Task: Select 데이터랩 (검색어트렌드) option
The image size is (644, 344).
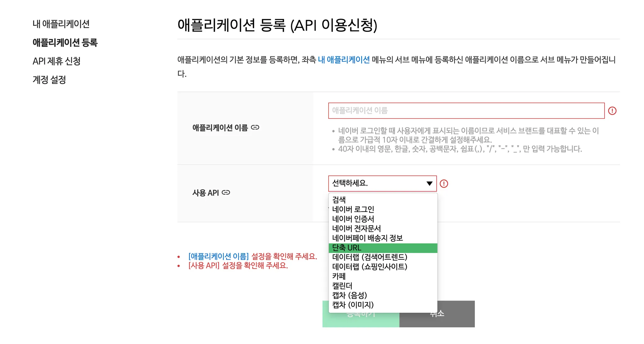Action: coord(369,257)
